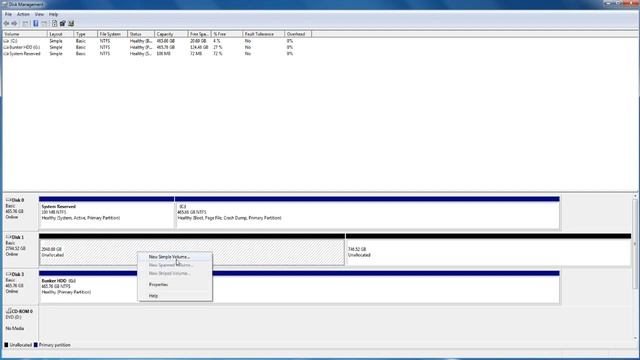Screen dimensions: 640x360
Task: Open the File menu
Action: [8, 14]
